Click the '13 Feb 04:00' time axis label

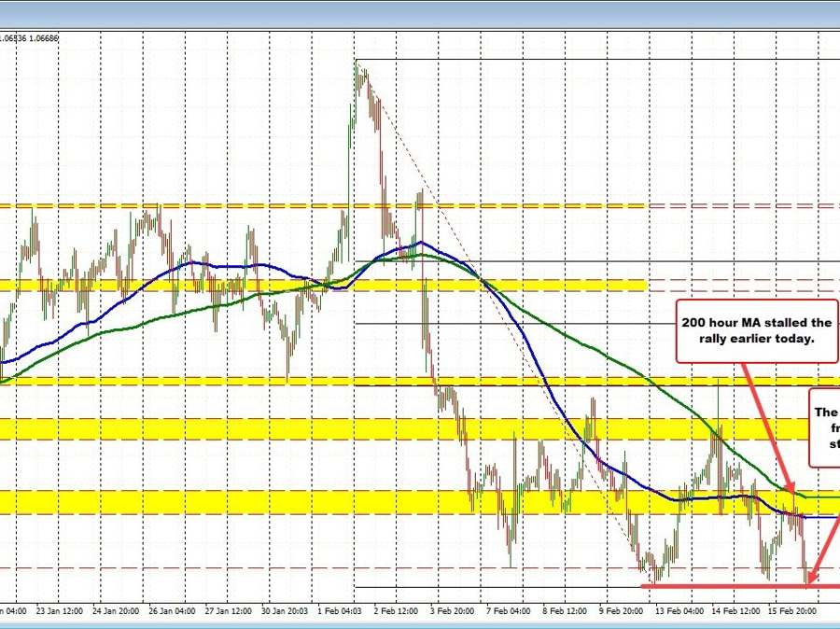(679, 611)
